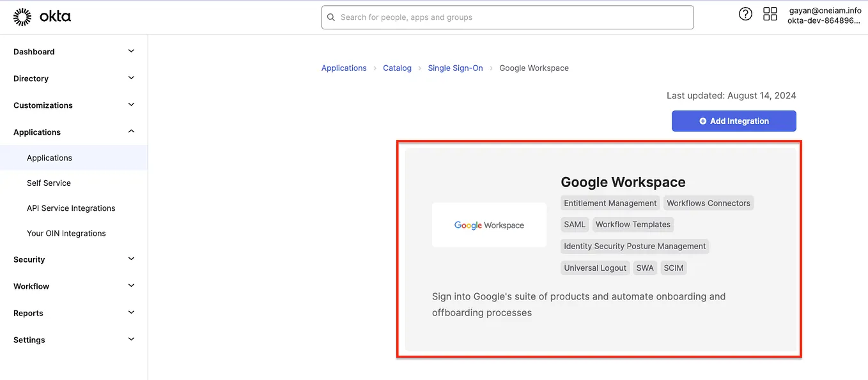Click the Google Workspace logo thumbnail
The width and height of the screenshot is (868, 380).
pyautogui.click(x=489, y=225)
